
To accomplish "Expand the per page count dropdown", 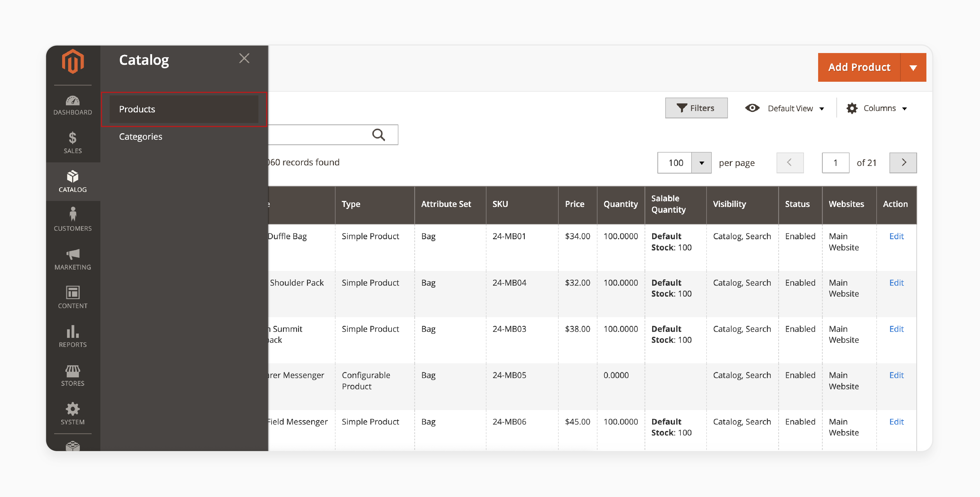I will point(702,162).
